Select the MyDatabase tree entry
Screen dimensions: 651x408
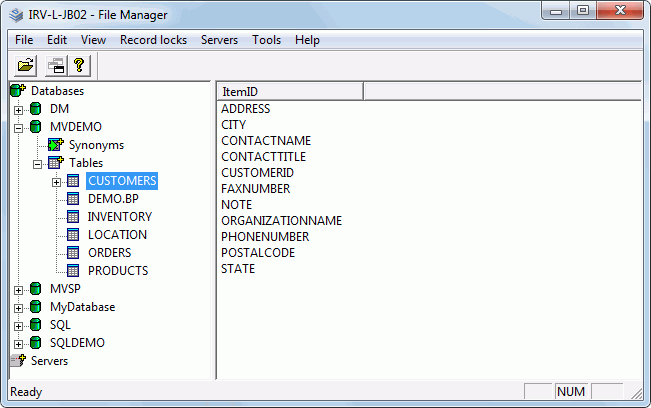83,307
